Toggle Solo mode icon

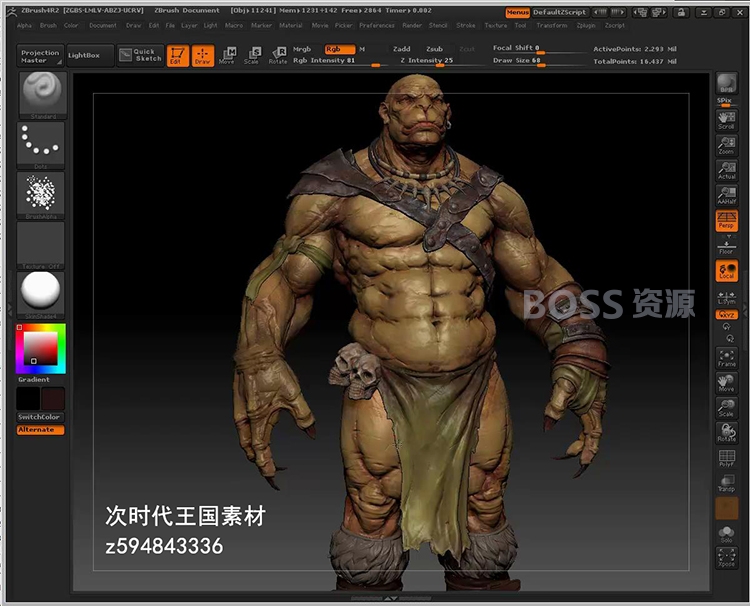tap(727, 534)
